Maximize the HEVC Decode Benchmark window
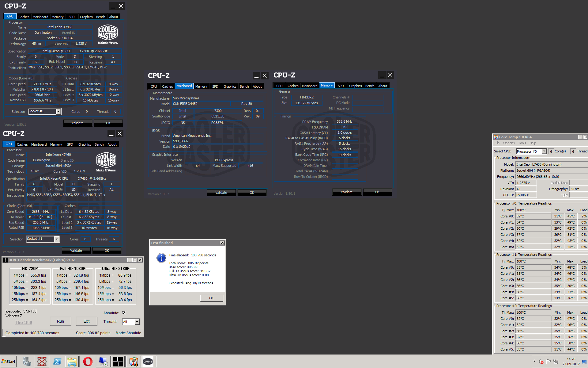588x368 pixels. click(x=135, y=260)
